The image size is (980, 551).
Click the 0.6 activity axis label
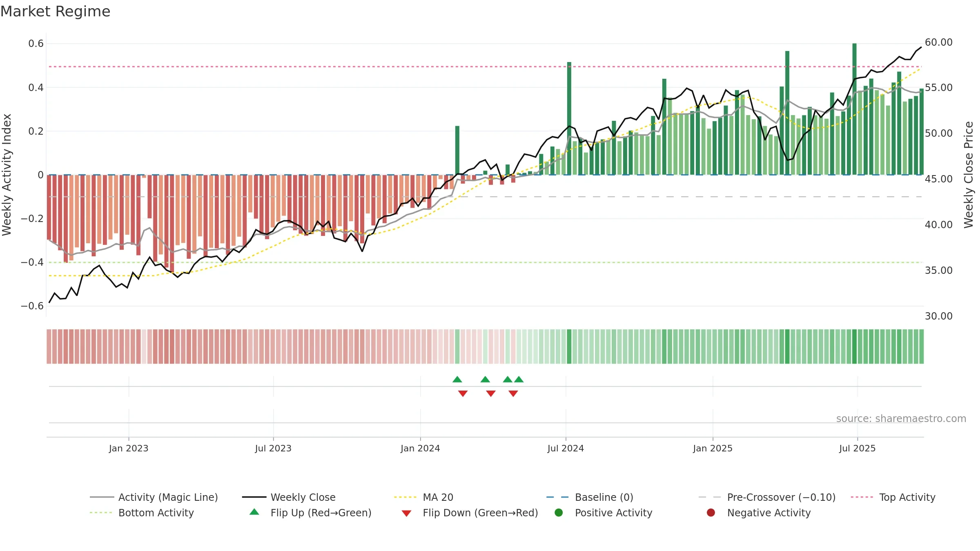tap(36, 44)
